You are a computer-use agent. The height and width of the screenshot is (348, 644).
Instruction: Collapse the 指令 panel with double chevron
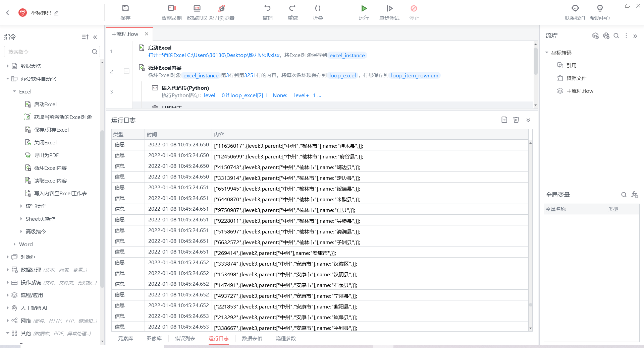click(95, 37)
